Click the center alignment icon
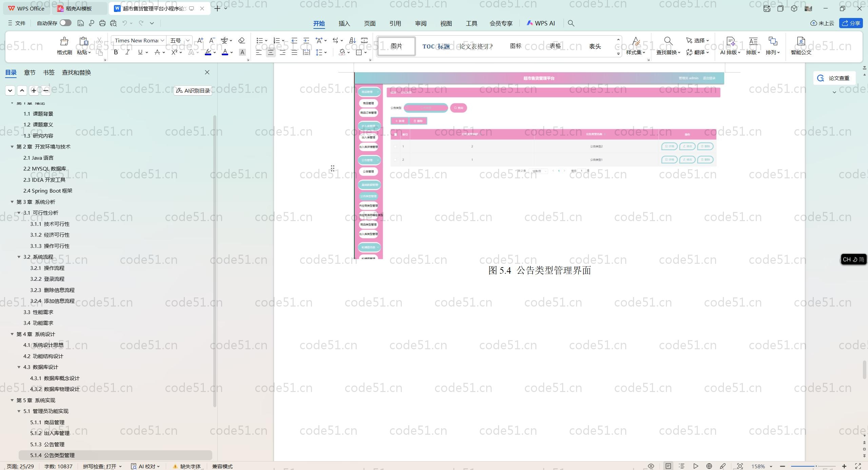Image resolution: width=868 pixels, height=470 pixels. (x=271, y=52)
